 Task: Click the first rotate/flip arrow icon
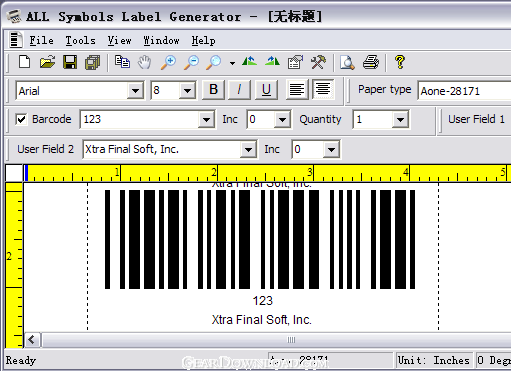pos(249,61)
